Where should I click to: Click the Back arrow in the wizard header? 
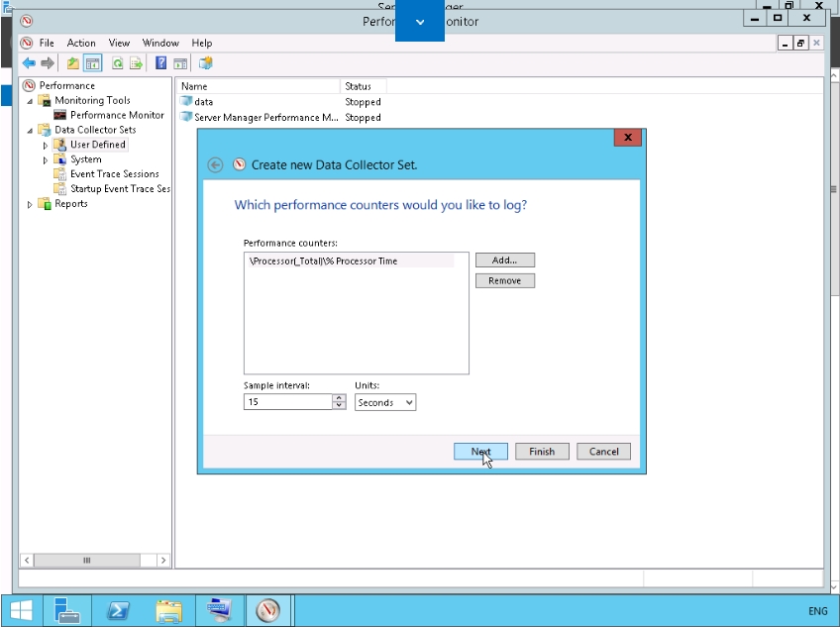click(x=215, y=165)
